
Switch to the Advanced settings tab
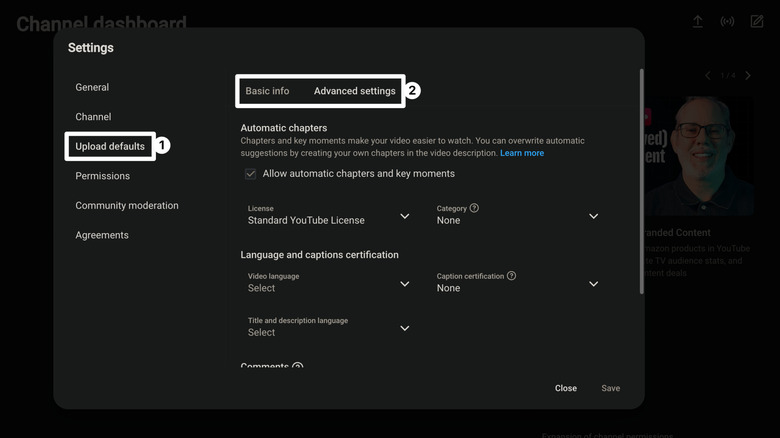tap(355, 91)
